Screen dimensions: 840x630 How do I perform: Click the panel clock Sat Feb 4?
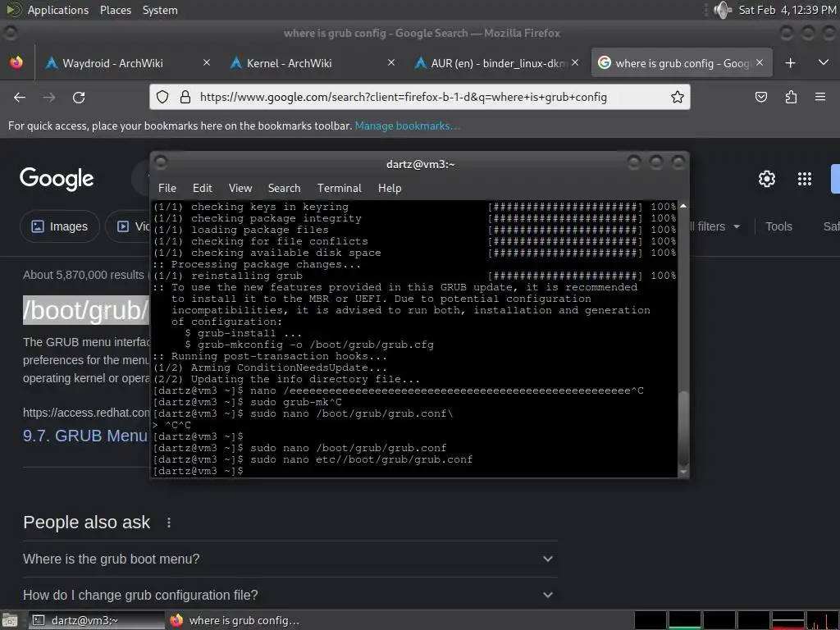787,10
